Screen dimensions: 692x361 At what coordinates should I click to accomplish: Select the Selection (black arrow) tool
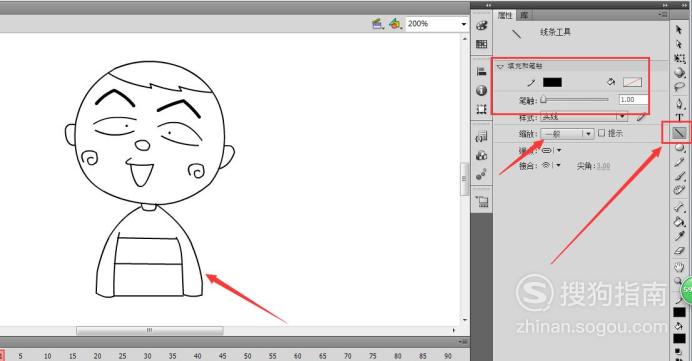[x=679, y=30]
